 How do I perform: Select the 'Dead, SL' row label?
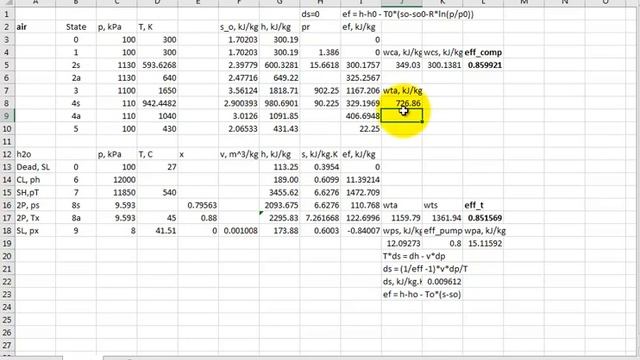coord(35,167)
